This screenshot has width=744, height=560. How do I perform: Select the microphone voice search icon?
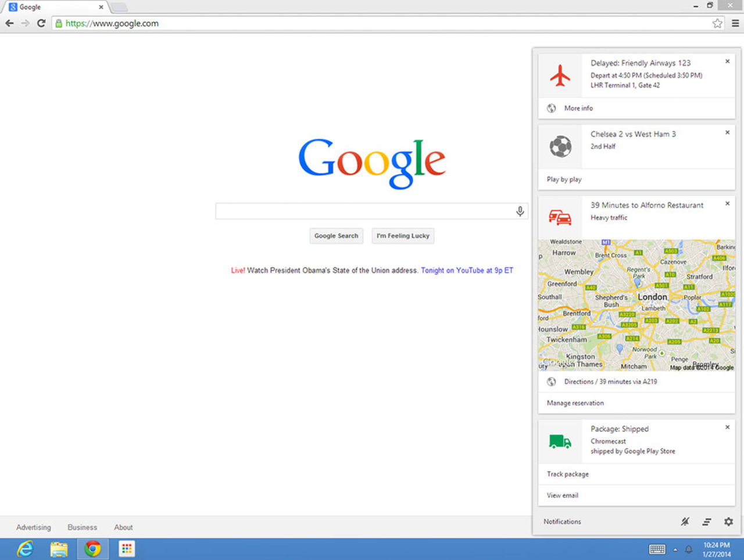pyautogui.click(x=520, y=211)
